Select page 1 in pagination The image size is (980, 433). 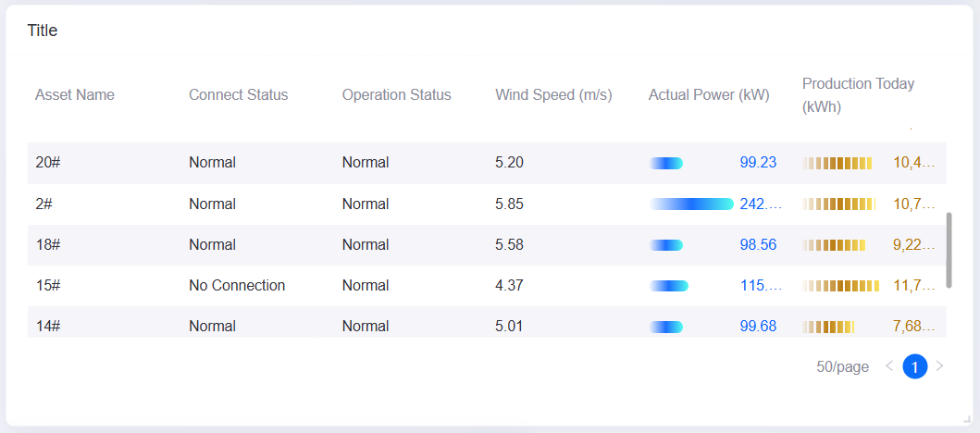point(915,366)
